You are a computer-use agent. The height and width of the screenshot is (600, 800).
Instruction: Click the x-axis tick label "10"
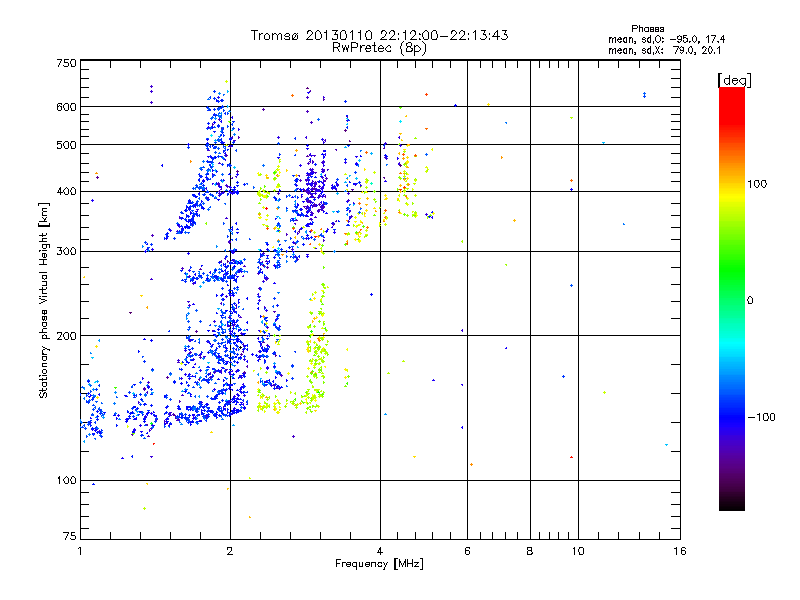coord(578,551)
